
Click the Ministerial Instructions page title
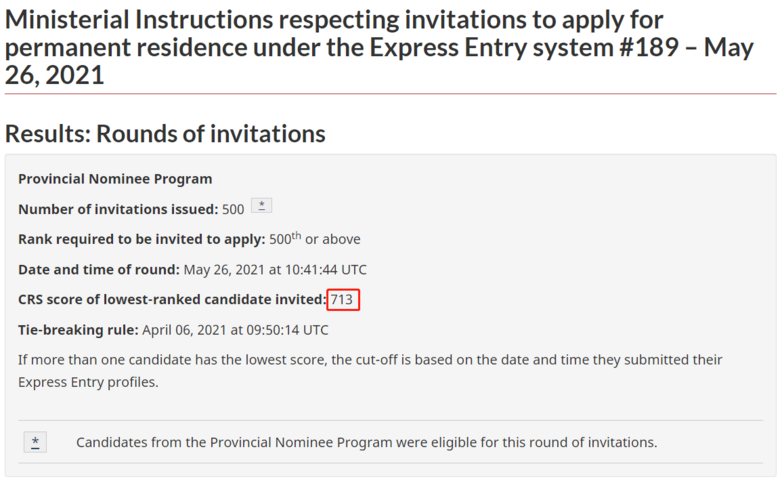coord(379,47)
